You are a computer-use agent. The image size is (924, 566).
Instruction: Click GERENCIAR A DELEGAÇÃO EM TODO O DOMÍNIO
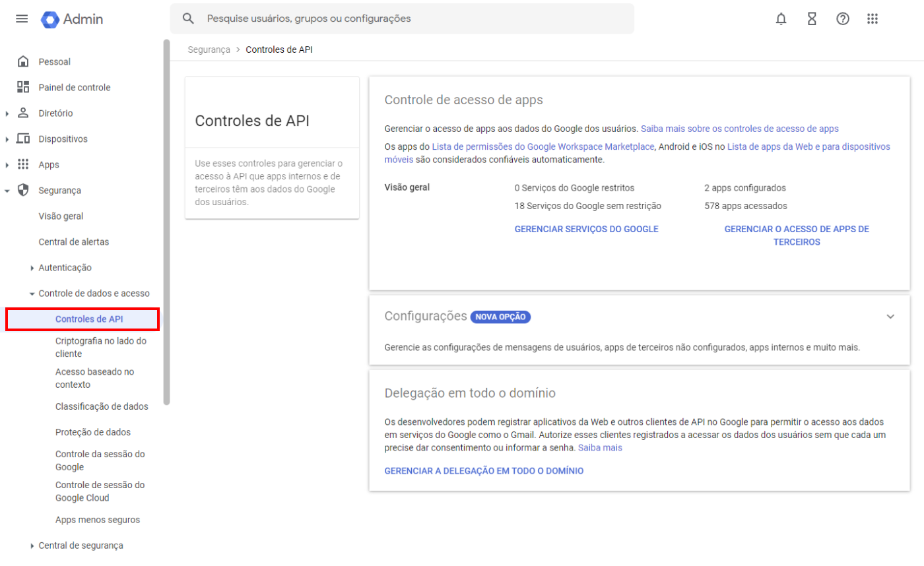coord(484,471)
